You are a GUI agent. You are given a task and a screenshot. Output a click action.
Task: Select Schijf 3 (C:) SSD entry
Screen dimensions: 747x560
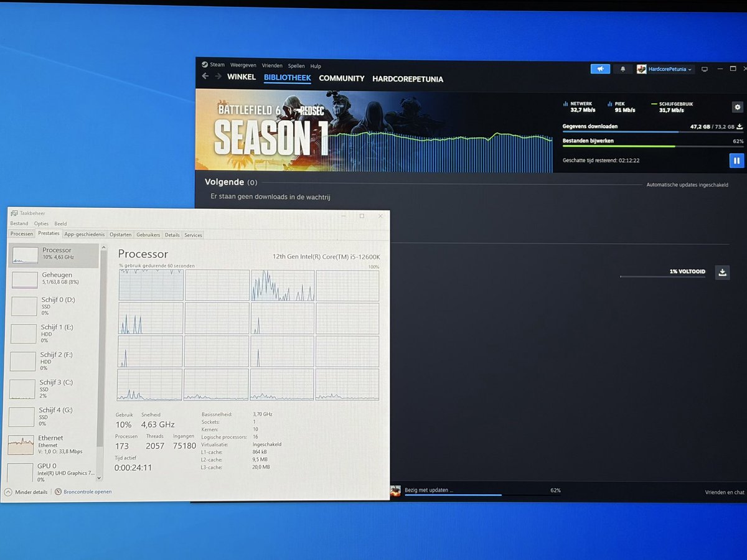tap(51, 389)
